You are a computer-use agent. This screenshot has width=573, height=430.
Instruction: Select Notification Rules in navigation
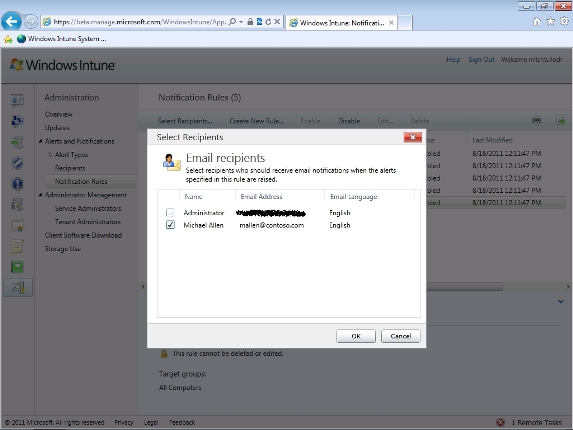pyautogui.click(x=91, y=181)
